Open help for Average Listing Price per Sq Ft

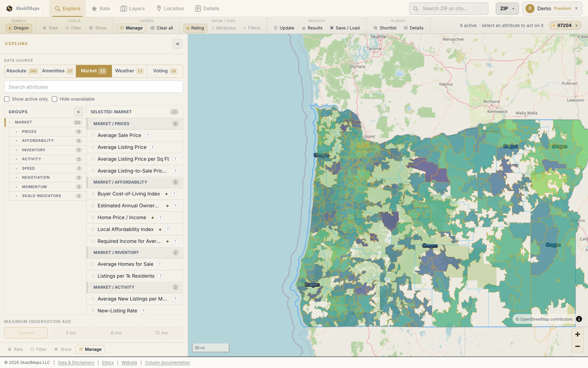click(x=175, y=159)
